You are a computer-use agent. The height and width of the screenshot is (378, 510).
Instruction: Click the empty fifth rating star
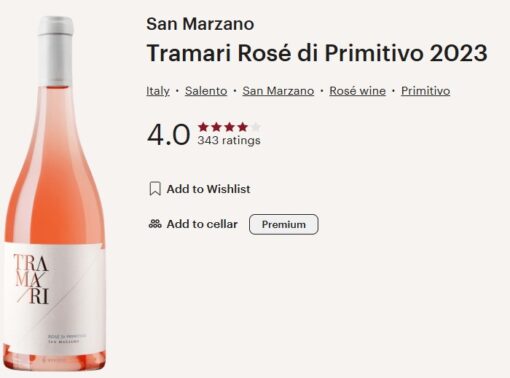click(x=256, y=127)
